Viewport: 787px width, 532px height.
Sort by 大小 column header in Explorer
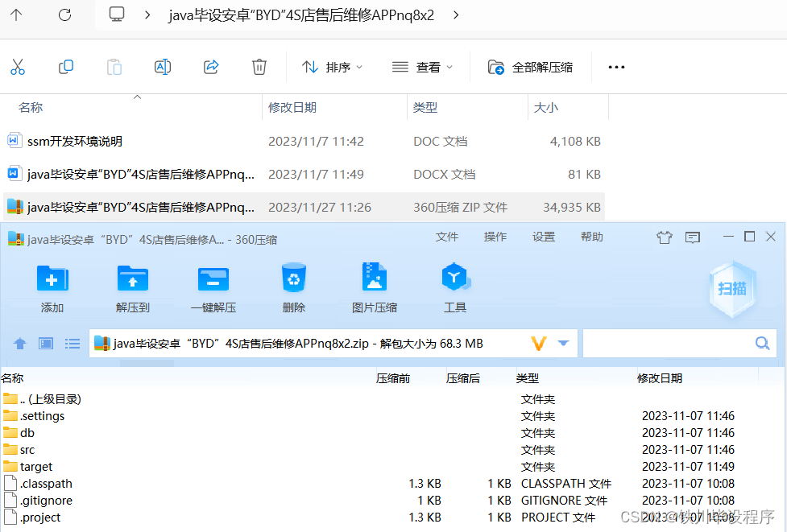(x=545, y=107)
